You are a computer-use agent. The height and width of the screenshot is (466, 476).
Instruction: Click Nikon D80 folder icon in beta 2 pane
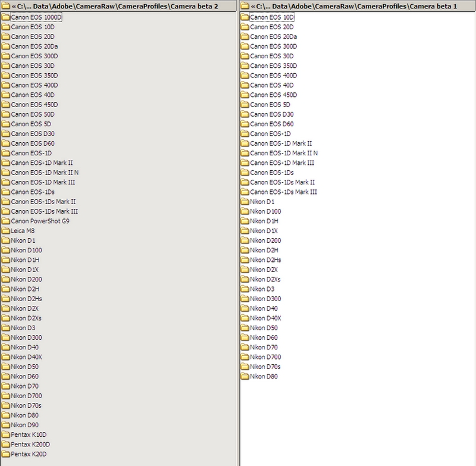click(x=6, y=415)
